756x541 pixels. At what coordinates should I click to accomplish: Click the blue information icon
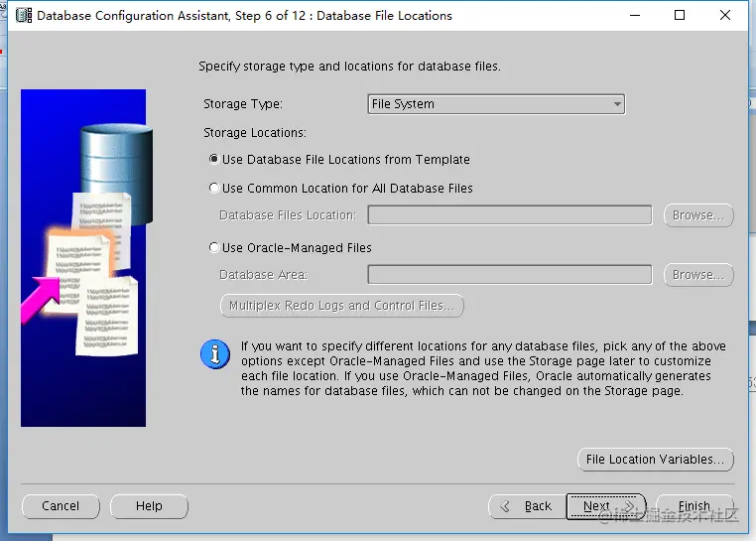click(215, 354)
